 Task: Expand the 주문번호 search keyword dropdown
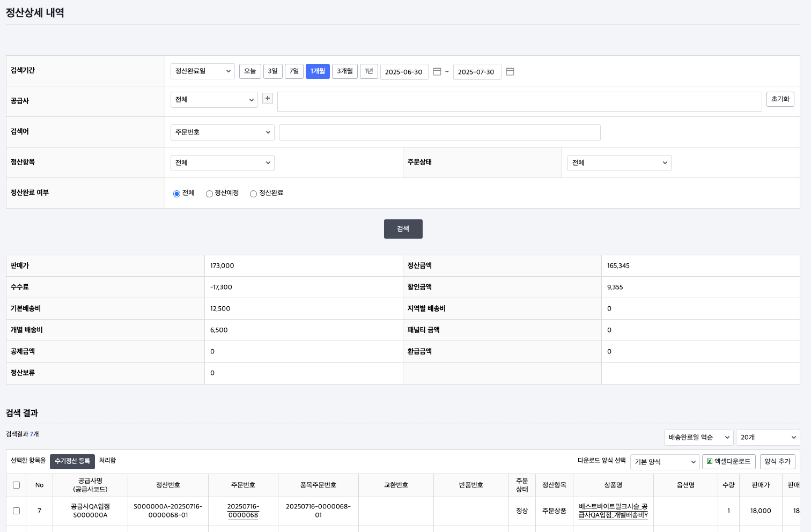point(223,132)
